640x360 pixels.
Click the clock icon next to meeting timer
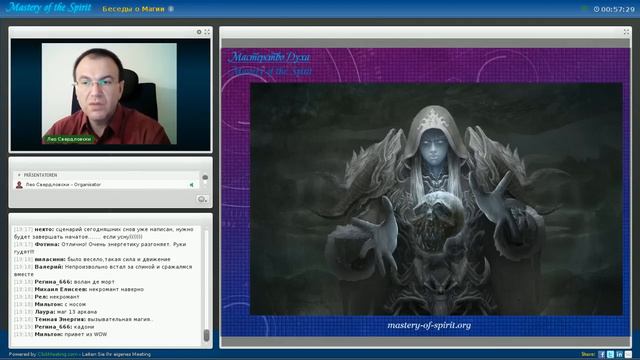pyautogui.click(x=596, y=9)
